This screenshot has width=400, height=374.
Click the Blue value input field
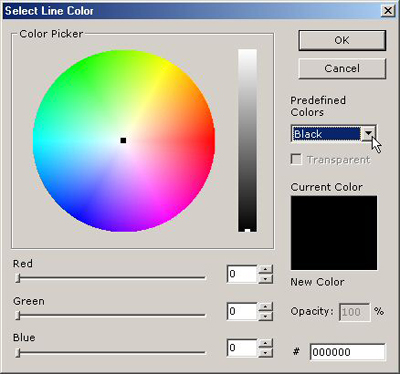click(x=242, y=348)
